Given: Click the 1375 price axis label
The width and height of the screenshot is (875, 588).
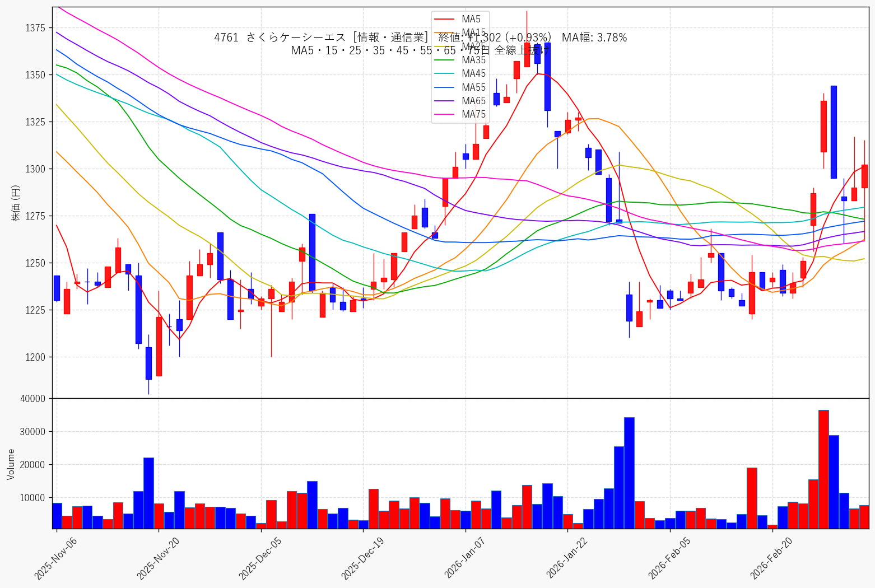Looking at the screenshot, I should pos(36,27).
